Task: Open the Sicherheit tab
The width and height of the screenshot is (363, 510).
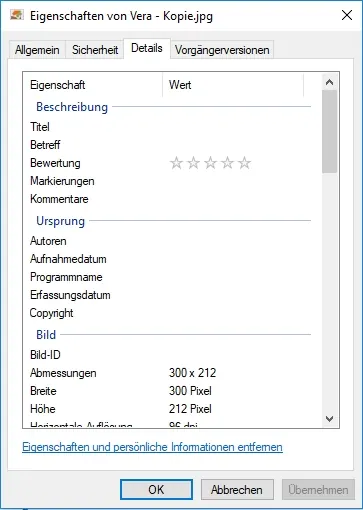Action: tap(95, 50)
